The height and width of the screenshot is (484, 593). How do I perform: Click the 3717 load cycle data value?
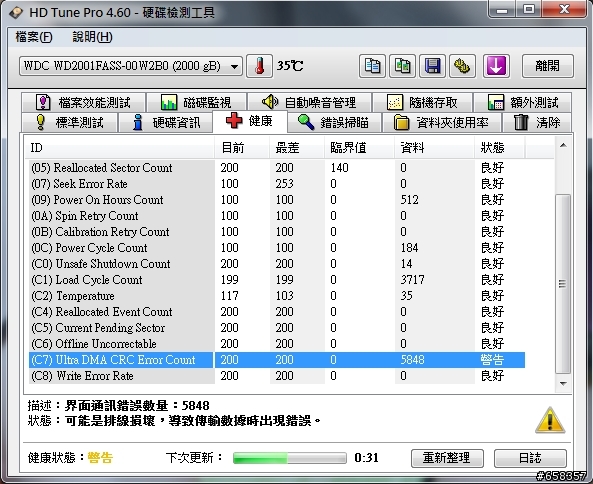tap(413, 280)
